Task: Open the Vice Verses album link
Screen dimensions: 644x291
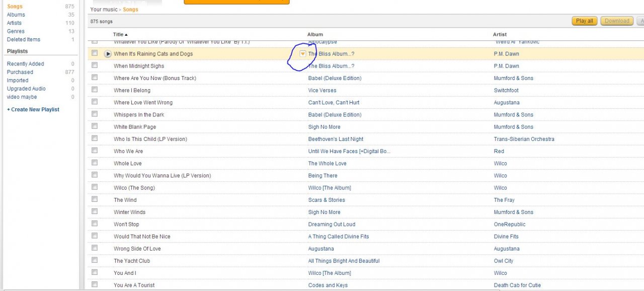Action: (x=323, y=91)
